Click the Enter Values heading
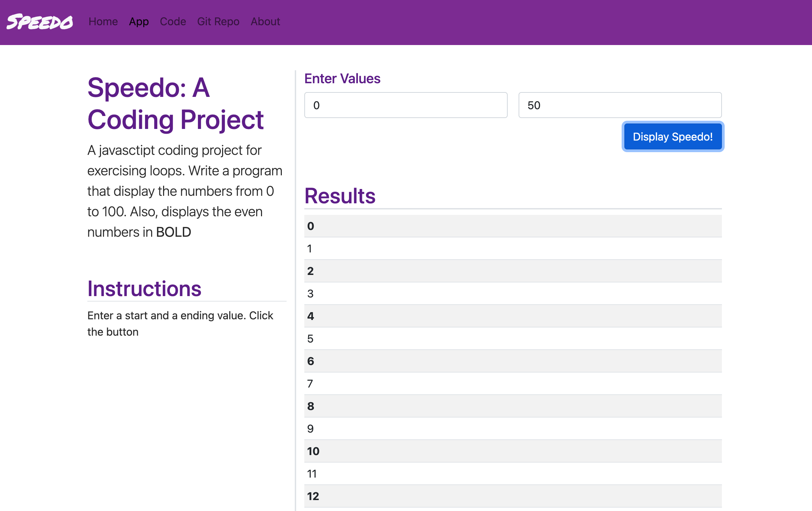Screen dimensions: 812x511 342,78
